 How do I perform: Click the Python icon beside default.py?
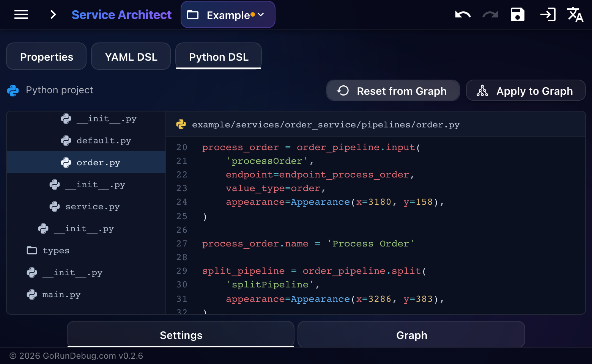pos(66,141)
